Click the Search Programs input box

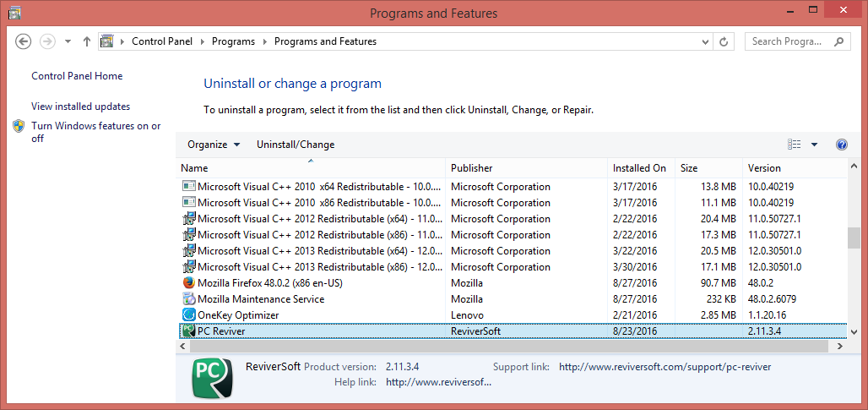pos(789,41)
